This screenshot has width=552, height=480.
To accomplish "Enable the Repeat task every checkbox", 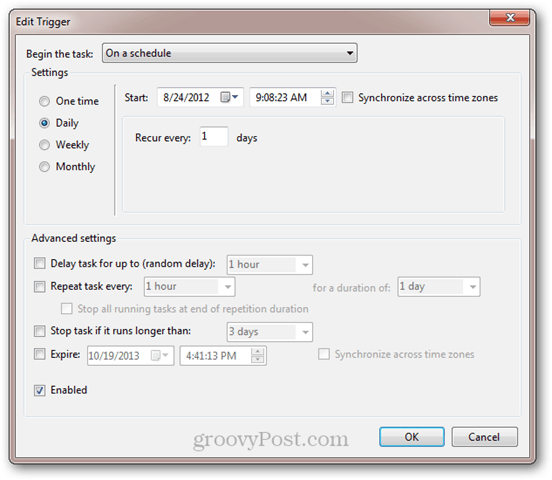I will click(39, 286).
